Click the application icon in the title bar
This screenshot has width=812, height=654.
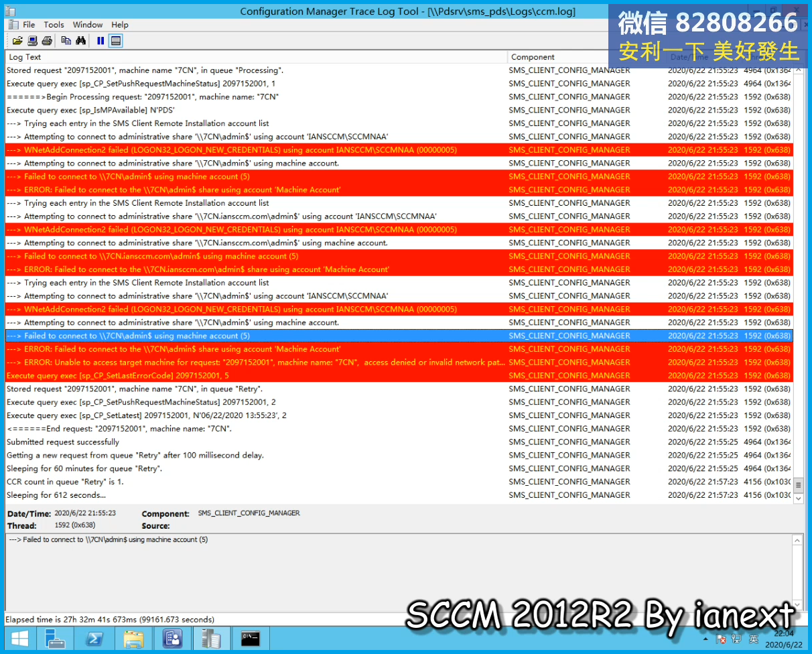click(x=11, y=11)
